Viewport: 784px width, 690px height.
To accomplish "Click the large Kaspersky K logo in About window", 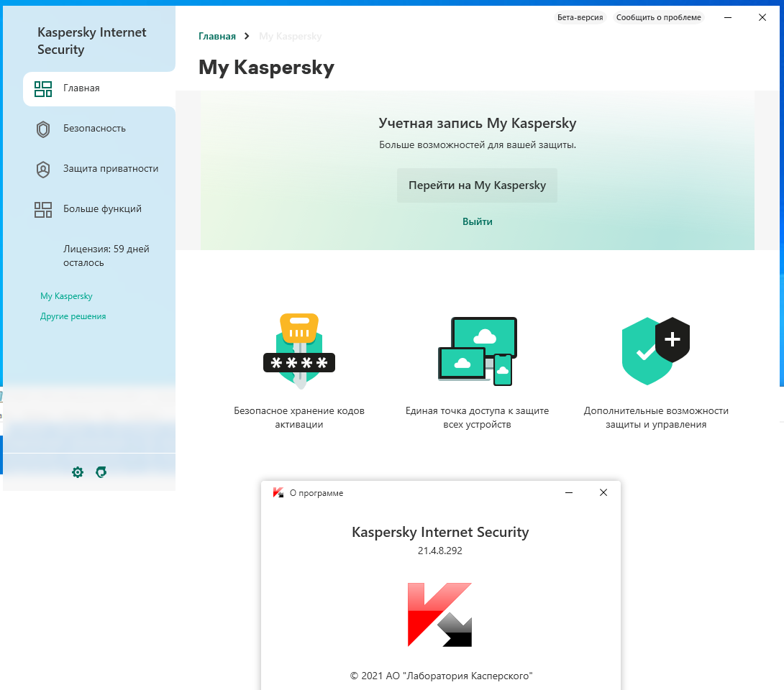I will point(439,615).
